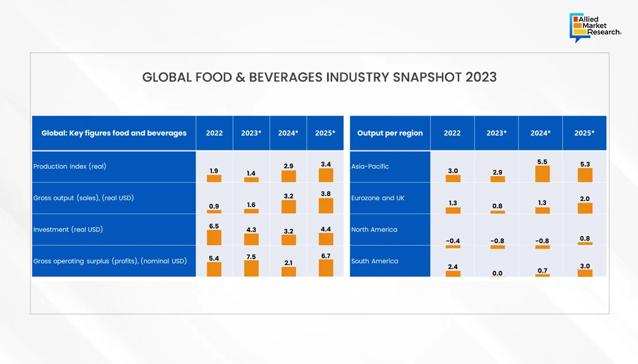
Task: Click the 2023* column header in Key figures table
Action: pos(251,133)
